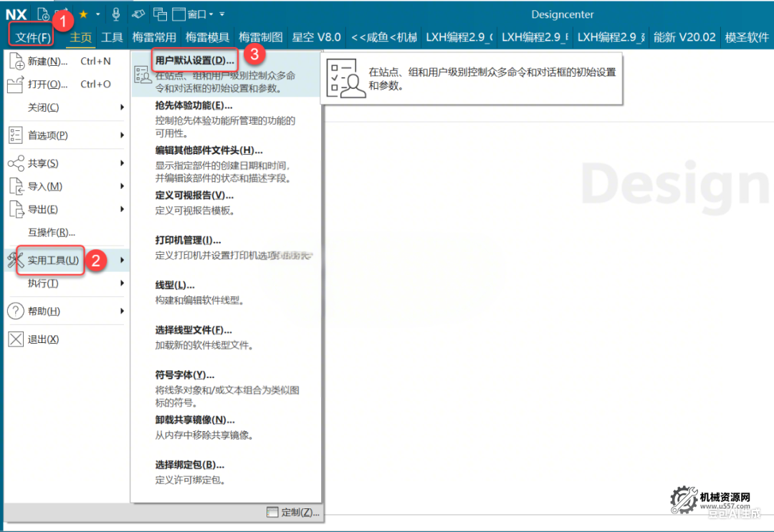Toggle the 定制(Z) checkbox option

(272, 512)
